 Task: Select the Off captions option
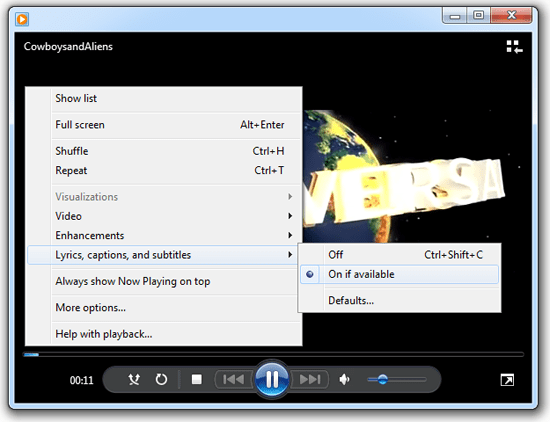point(400,255)
